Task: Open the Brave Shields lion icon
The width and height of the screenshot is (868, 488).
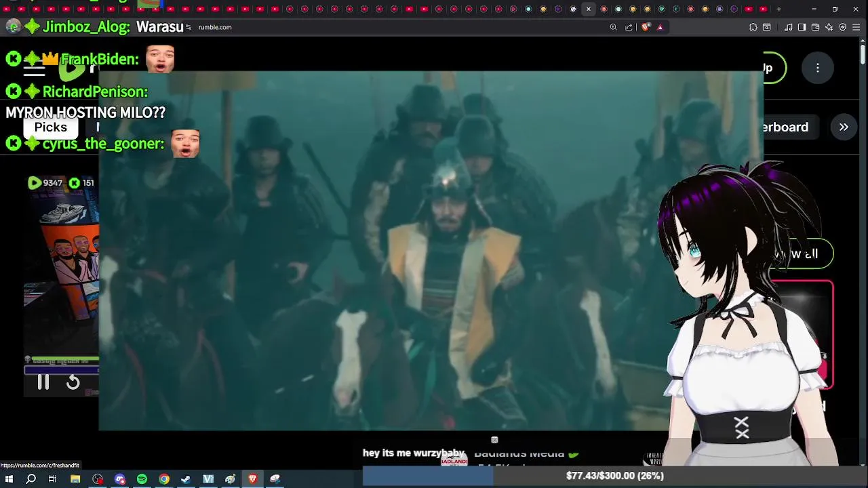Action: (646, 27)
